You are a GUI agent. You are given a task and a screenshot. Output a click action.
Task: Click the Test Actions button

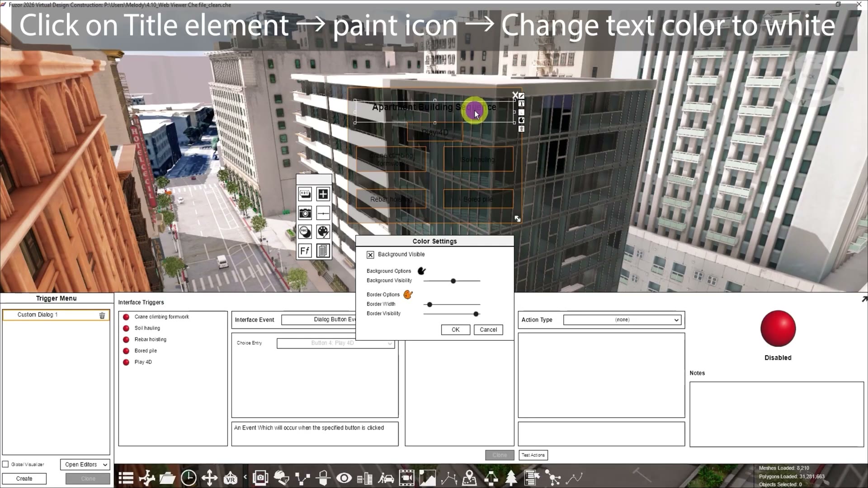533,455
